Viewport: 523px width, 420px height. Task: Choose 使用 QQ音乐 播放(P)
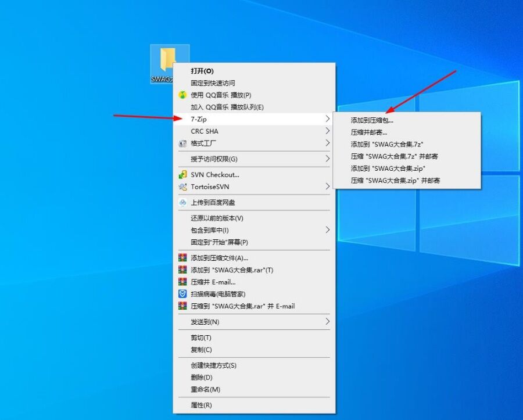[x=254, y=95]
